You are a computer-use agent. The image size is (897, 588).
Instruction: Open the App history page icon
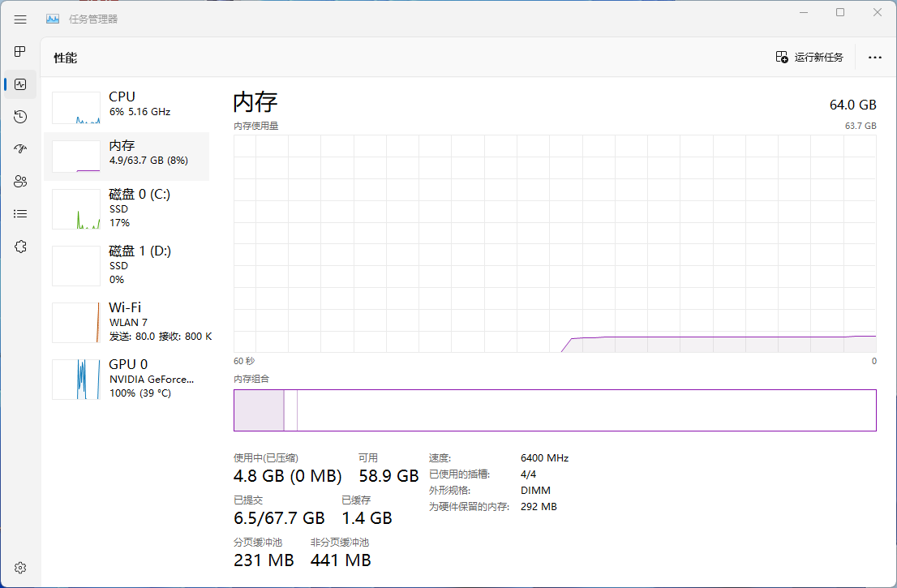pyautogui.click(x=20, y=117)
